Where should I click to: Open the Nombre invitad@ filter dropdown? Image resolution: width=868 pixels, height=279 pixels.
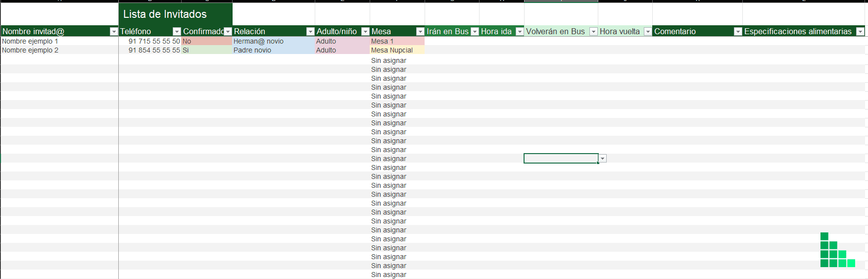point(114,32)
